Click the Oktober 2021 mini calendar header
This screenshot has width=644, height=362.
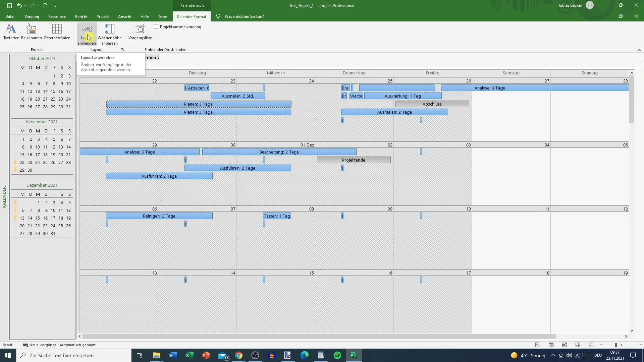(42, 58)
